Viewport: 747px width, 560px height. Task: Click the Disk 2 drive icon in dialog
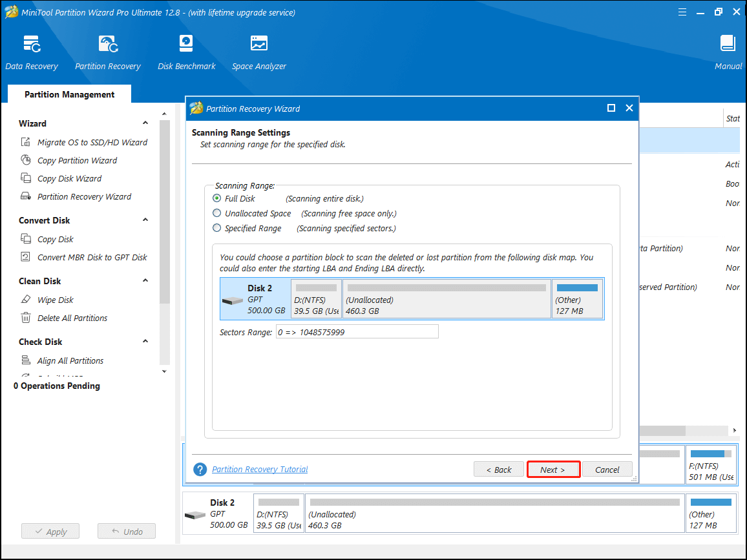point(233,301)
